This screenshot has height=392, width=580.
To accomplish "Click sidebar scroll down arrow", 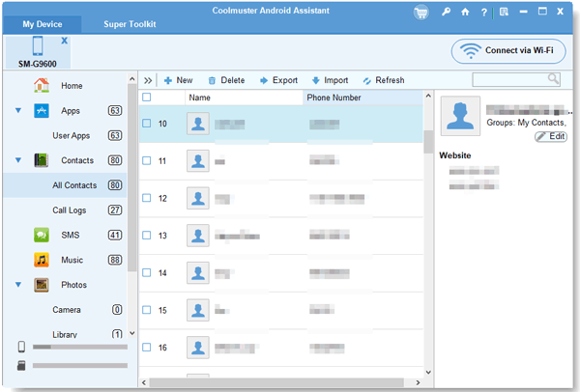I will coord(132,333).
